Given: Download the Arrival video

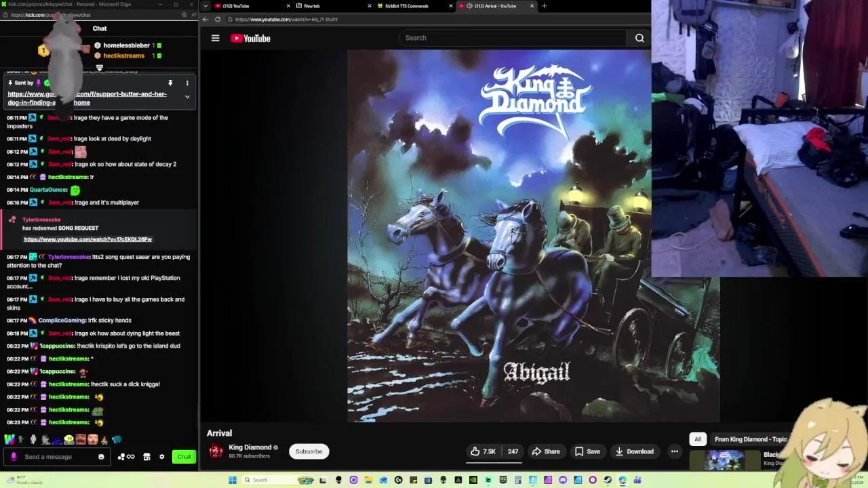Looking at the screenshot, I should [634, 451].
